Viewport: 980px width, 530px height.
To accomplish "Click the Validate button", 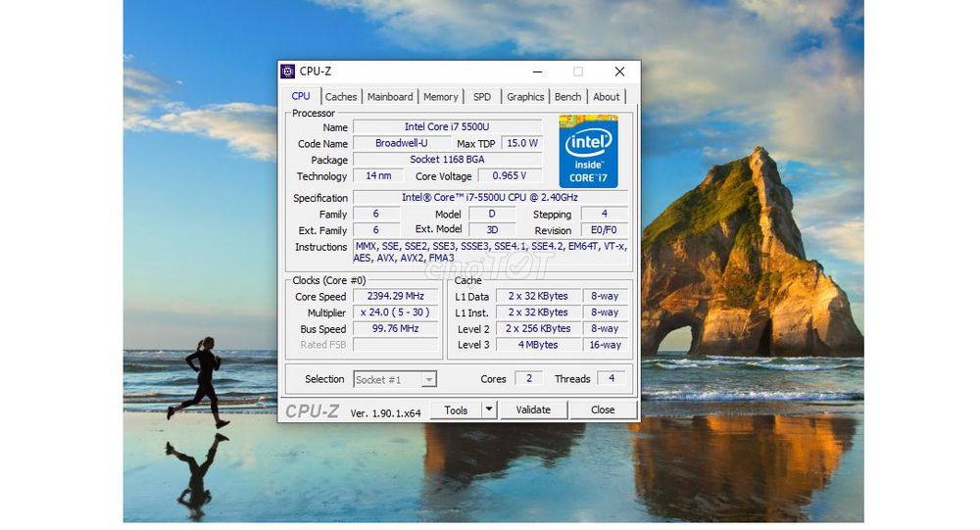I will (x=533, y=410).
